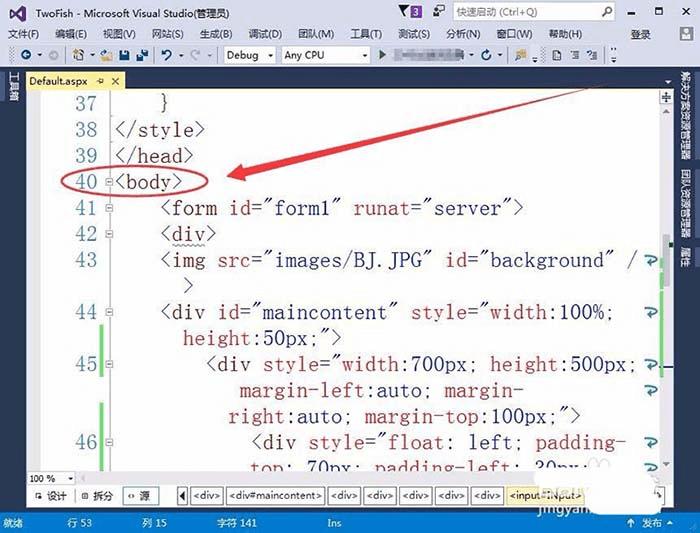Save the current file with the disk icon
The image size is (700, 533).
coord(124,55)
